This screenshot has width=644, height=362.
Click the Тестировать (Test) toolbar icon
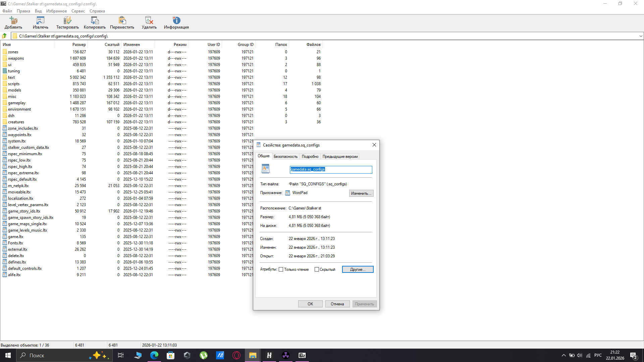(67, 20)
